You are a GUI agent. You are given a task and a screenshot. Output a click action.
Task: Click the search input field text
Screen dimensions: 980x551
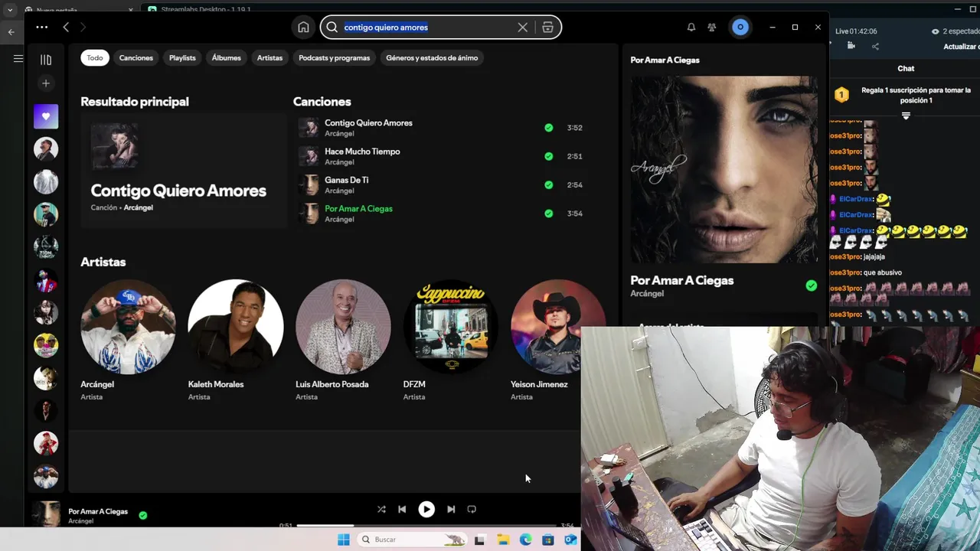pyautogui.click(x=386, y=28)
